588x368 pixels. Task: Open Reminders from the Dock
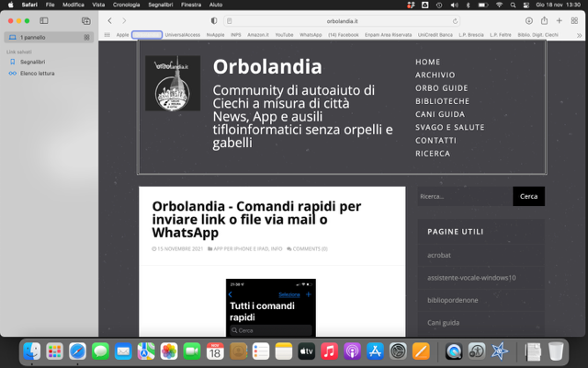(x=261, y=351)
